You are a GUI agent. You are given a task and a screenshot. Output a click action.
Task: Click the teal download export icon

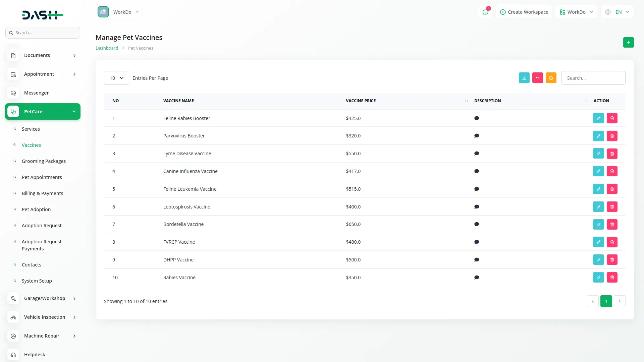point(524,78)
